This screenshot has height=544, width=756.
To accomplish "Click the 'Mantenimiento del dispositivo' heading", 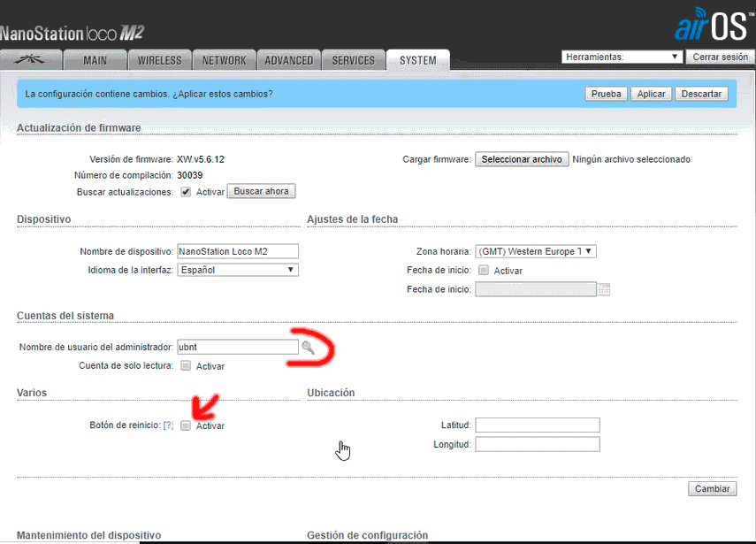I will (x=88, y=535).
